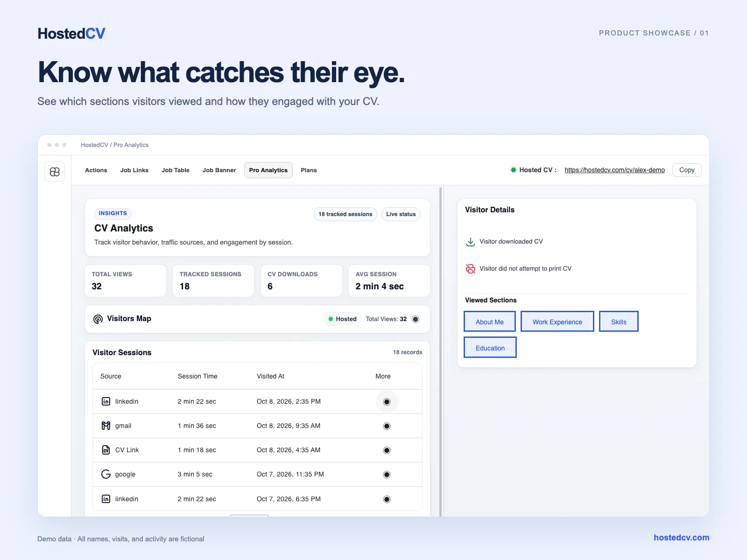Click the green Hosted CV status dot

[x=514, y=170]
